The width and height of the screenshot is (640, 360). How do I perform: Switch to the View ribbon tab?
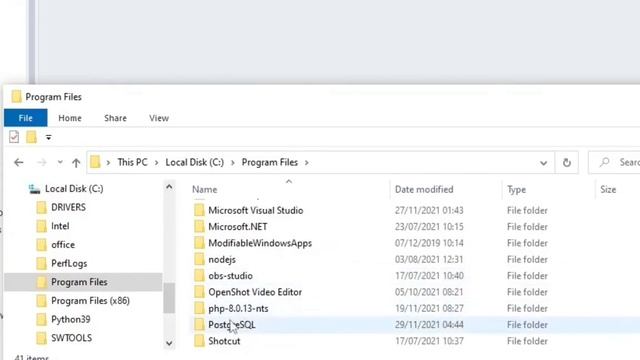click(x=159, y=118)
